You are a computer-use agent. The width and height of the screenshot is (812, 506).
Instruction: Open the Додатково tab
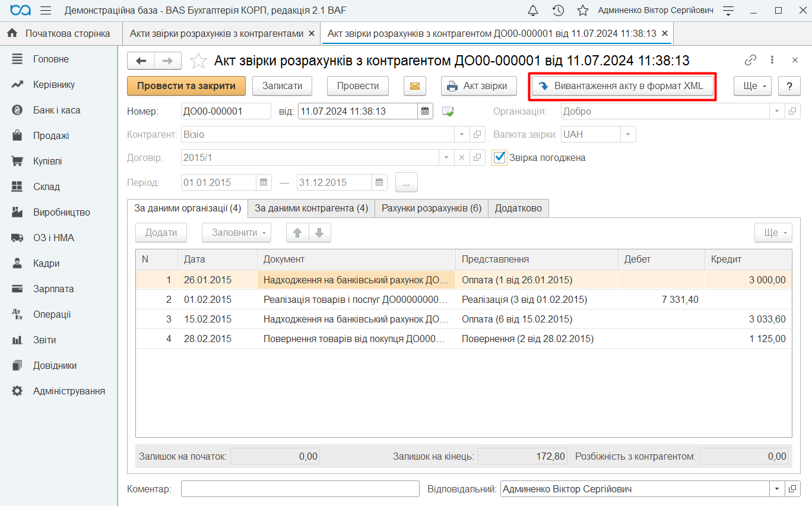point(519,208)
